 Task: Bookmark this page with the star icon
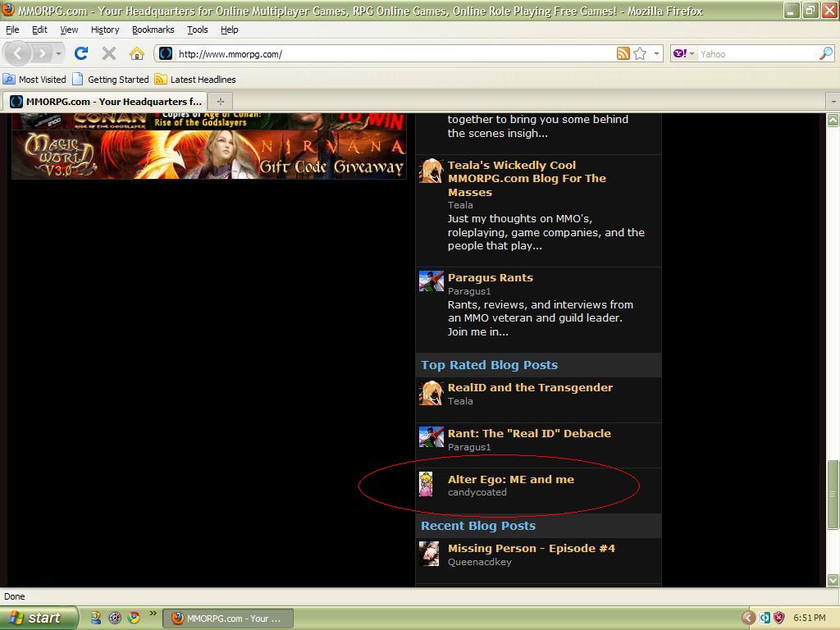[640, 53]
